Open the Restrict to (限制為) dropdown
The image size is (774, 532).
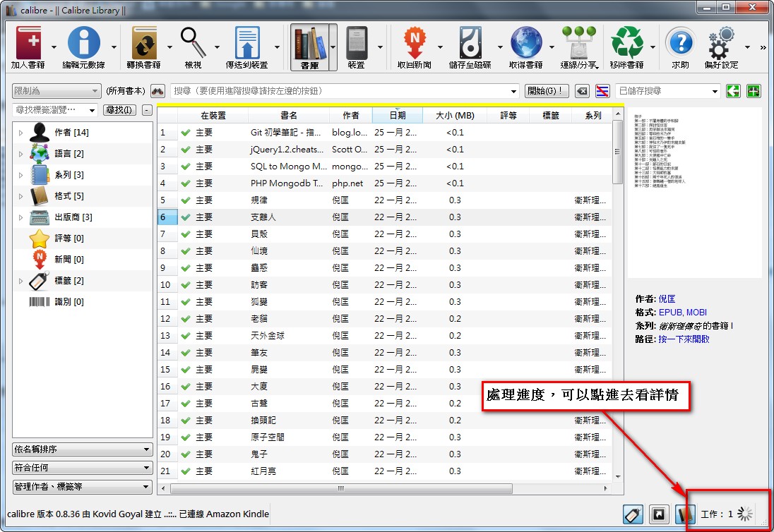[x=56, y=91]
